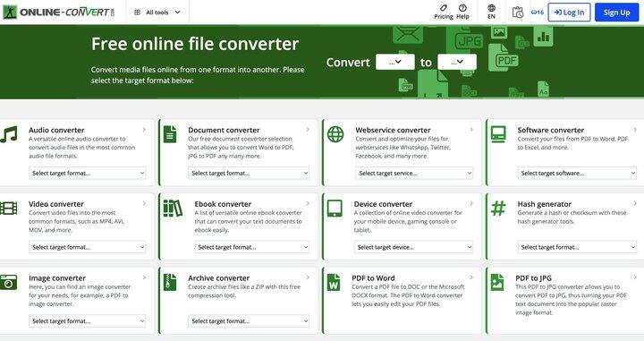Screen dimensions: 644x341
Task: Open Ebook converter target format dropdown
Action: 251,247
